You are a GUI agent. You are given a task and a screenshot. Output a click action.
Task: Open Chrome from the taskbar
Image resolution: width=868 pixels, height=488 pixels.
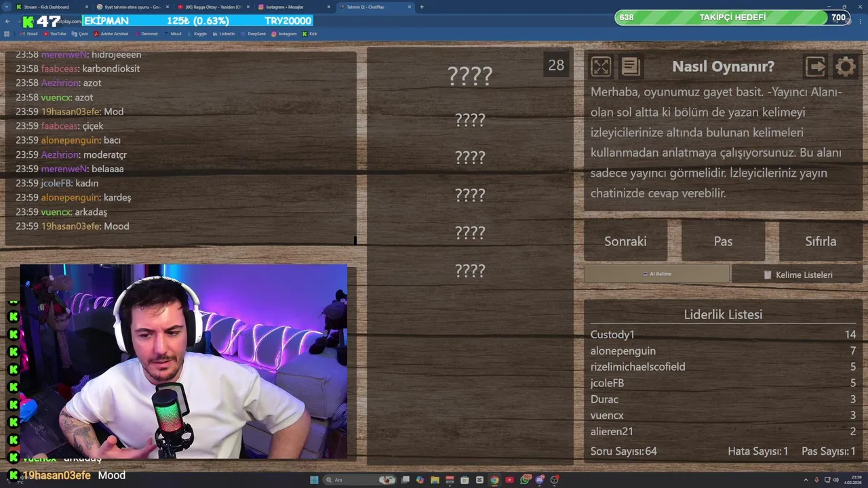[x=494, y=480]
